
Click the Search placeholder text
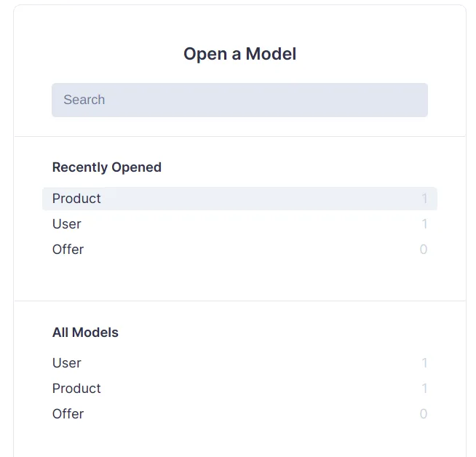point(84,100)
